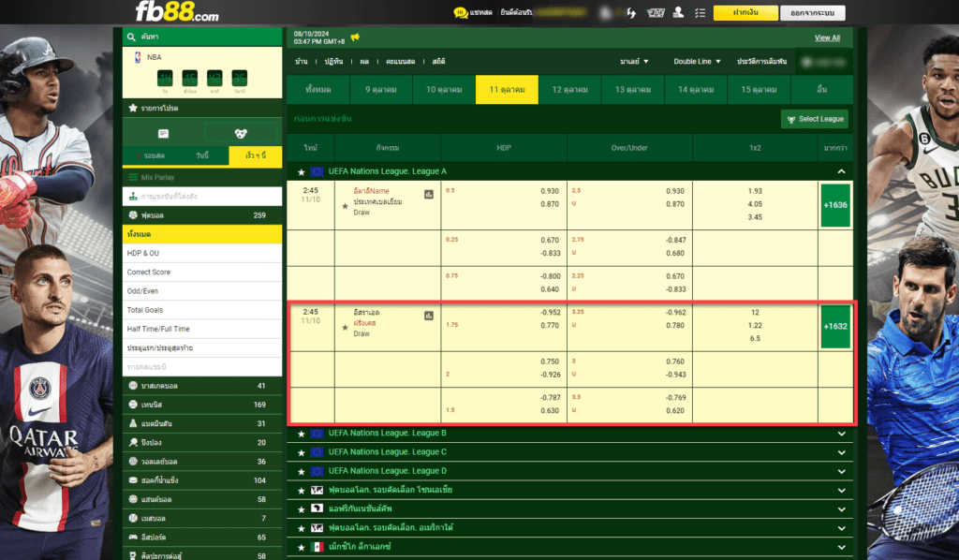Open ประวัติการเดิมพัน bet history link
Image resolution: width=959 pixels, height=560 pixels.
click(x=761, y=61)
